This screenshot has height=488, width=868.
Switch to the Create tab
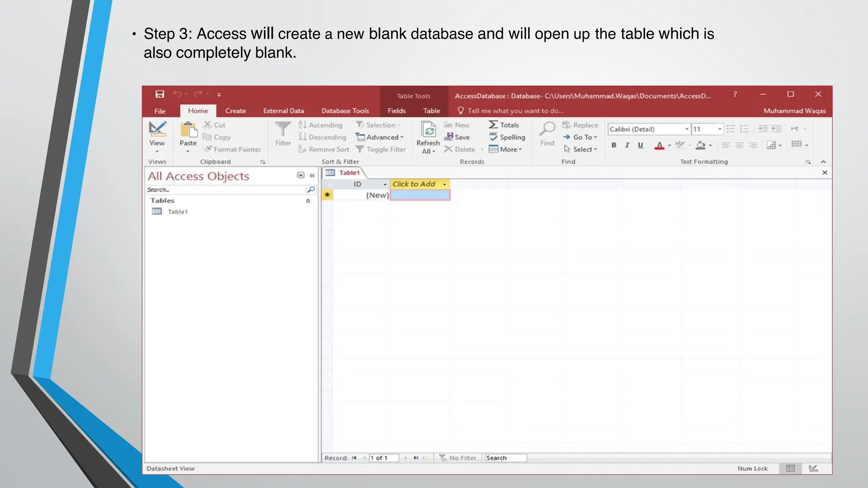pyautogui.click(x=236, y=111)
